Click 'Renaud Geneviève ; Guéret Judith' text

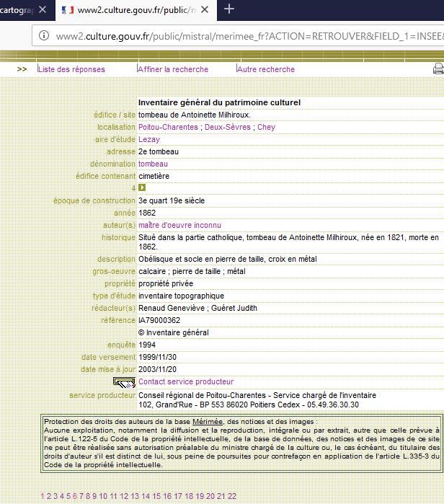[198, 308]
